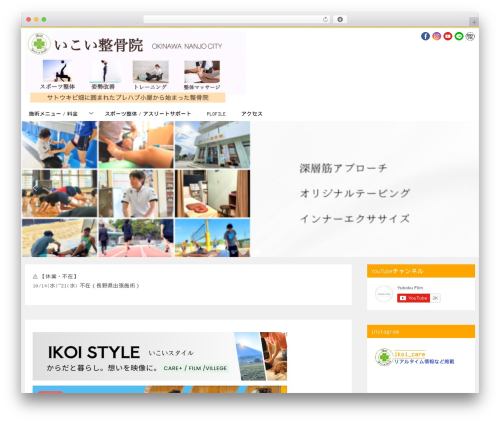Click the Yuboku Film channel name
The image size is (500, 423).
(410, 288)
